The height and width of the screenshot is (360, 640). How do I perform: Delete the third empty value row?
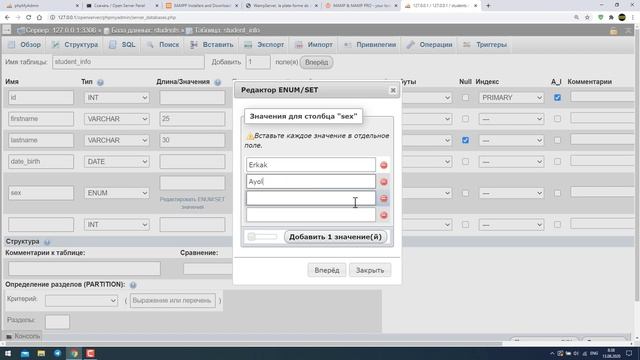pos(384,198)
